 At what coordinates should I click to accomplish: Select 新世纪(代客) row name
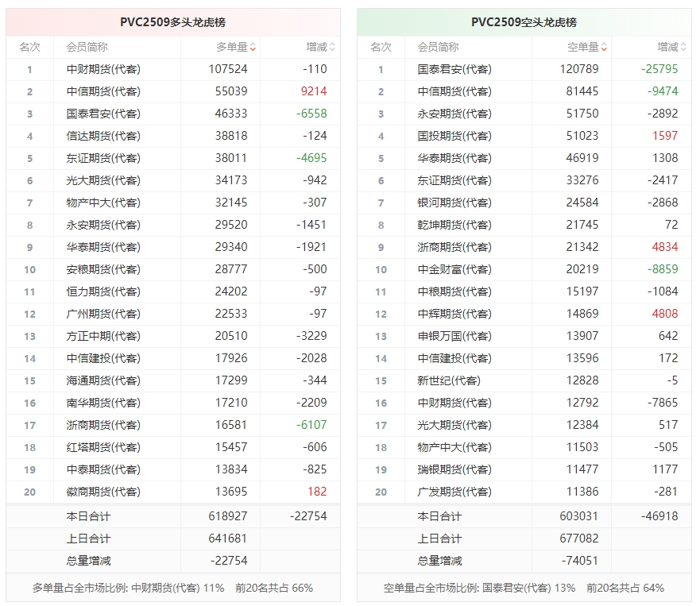[x=449, y=380]
